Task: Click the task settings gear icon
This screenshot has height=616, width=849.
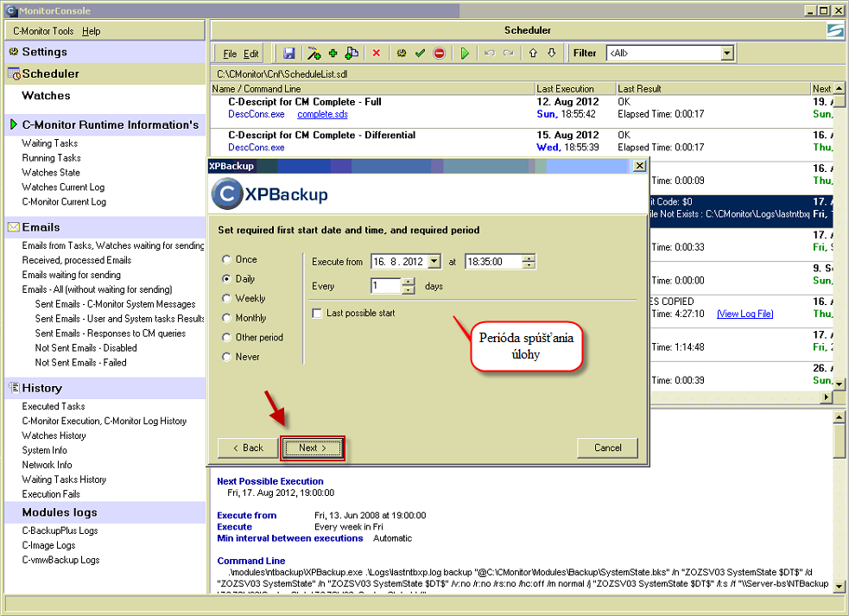Action: [402, 53]
